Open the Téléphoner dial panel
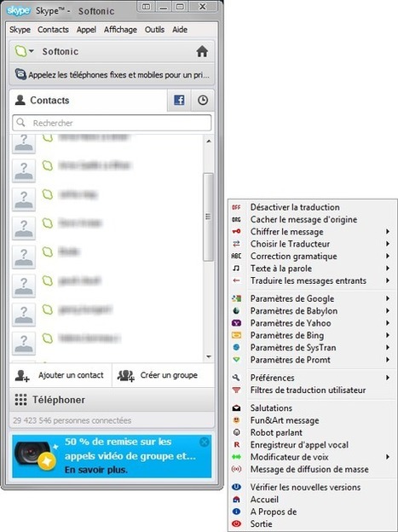The height and width of the screenshot is (532, 398). [x=112, y=400]
